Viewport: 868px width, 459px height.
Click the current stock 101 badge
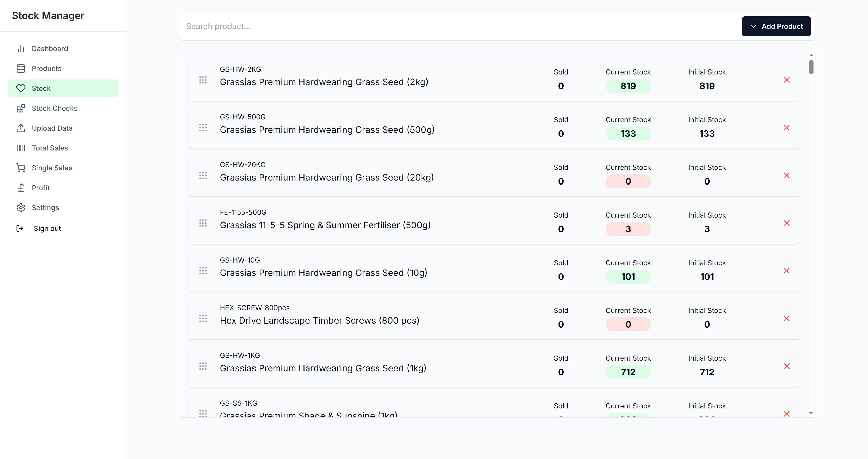pyautogui.click(x=628, y=277)
